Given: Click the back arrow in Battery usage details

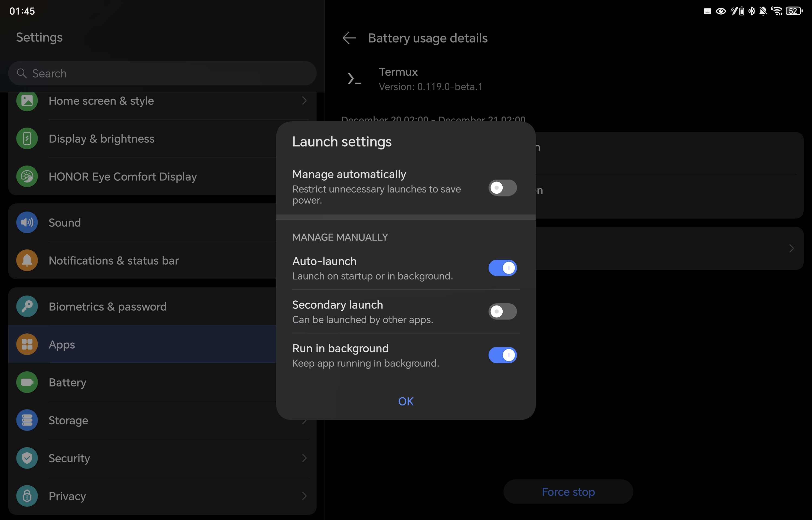Looking at the screenshot, I should (x=349, y=38).
